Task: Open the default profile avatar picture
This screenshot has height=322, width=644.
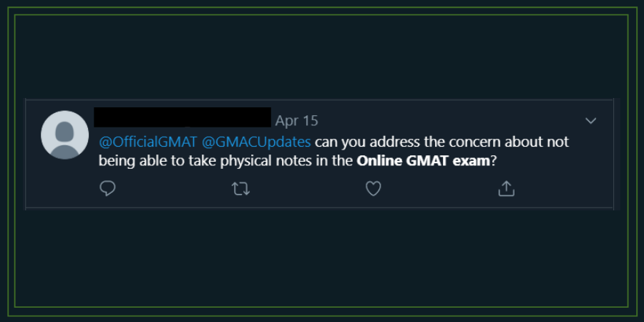Action: 65,135
